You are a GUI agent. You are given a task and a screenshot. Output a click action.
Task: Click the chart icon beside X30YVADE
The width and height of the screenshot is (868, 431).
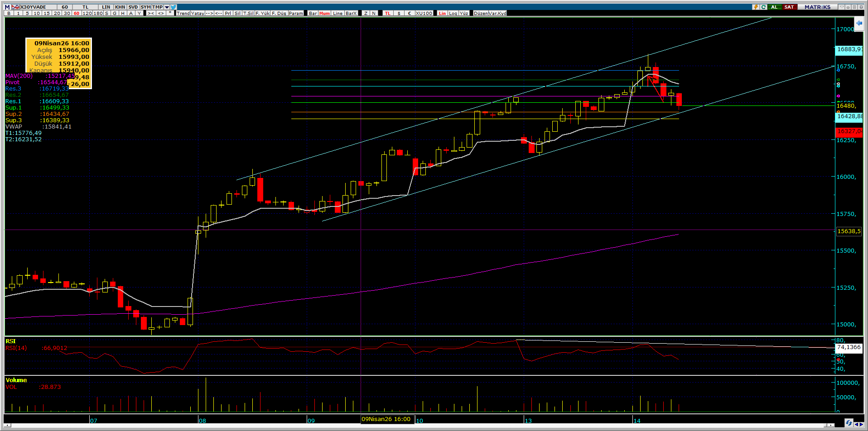point(15,7)
